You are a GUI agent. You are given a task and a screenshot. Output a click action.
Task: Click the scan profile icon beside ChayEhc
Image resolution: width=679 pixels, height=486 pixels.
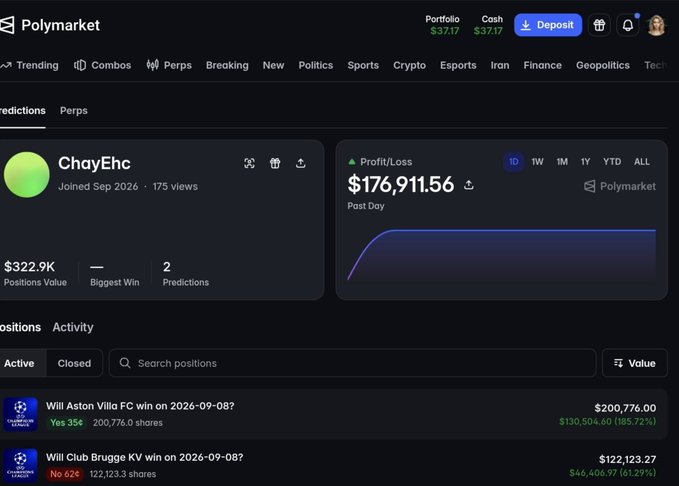[x=249, y=163]
